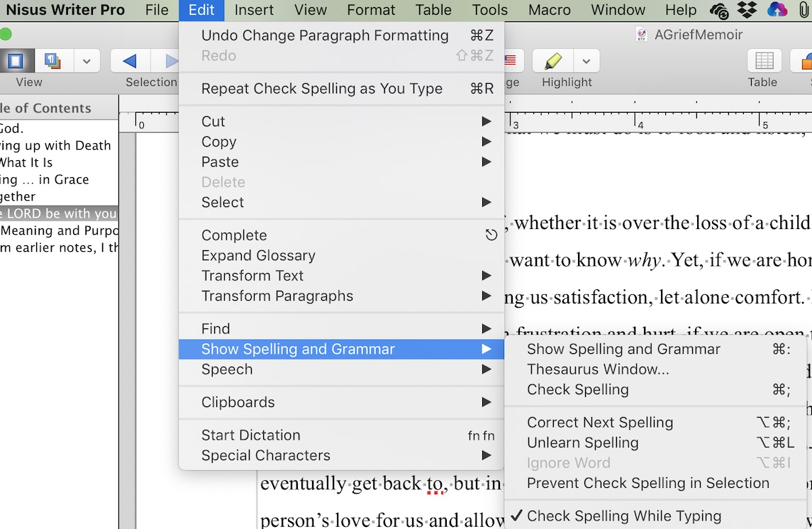
Task: Choose Correct Next Spelling
Action: pos(600,423)
